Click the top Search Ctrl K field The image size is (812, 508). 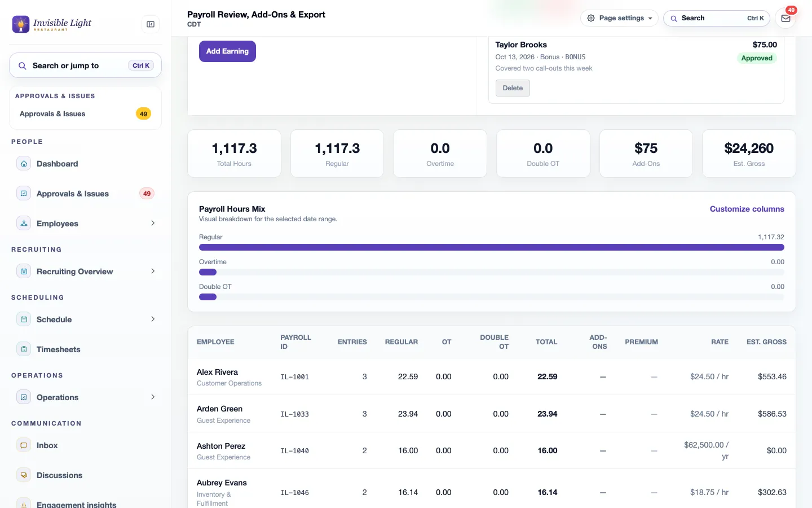(717, 18)
